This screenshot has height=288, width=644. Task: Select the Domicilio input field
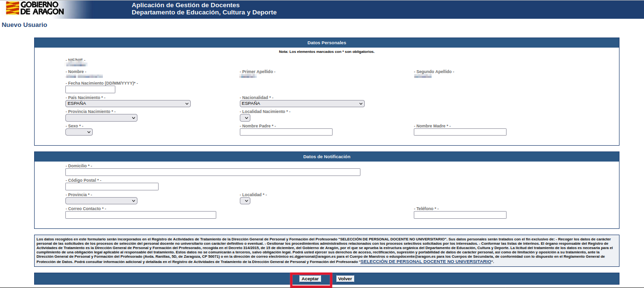coord(213,172)
